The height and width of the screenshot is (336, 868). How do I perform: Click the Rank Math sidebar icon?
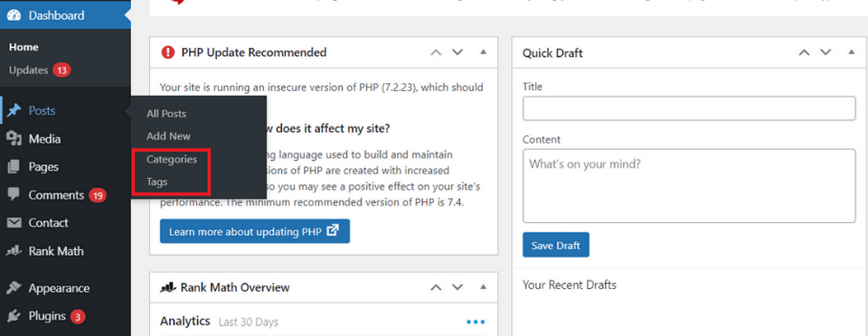pos(14,251)
